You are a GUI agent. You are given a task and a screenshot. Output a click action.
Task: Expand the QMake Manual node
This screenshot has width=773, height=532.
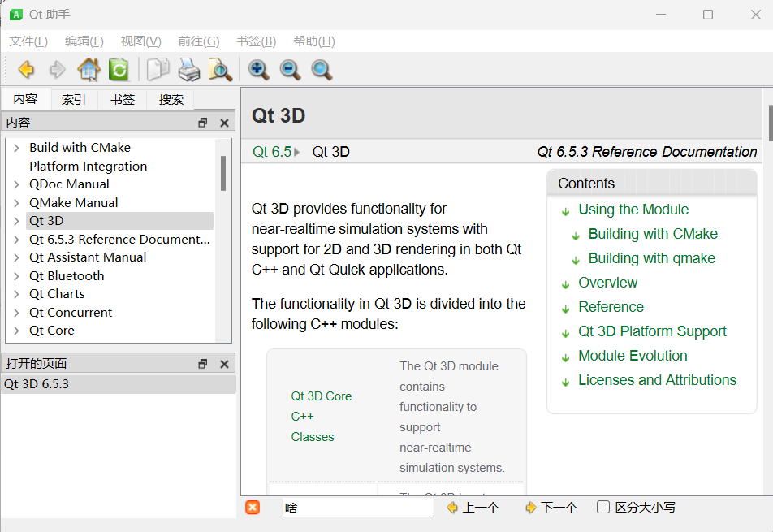point(17,203)
